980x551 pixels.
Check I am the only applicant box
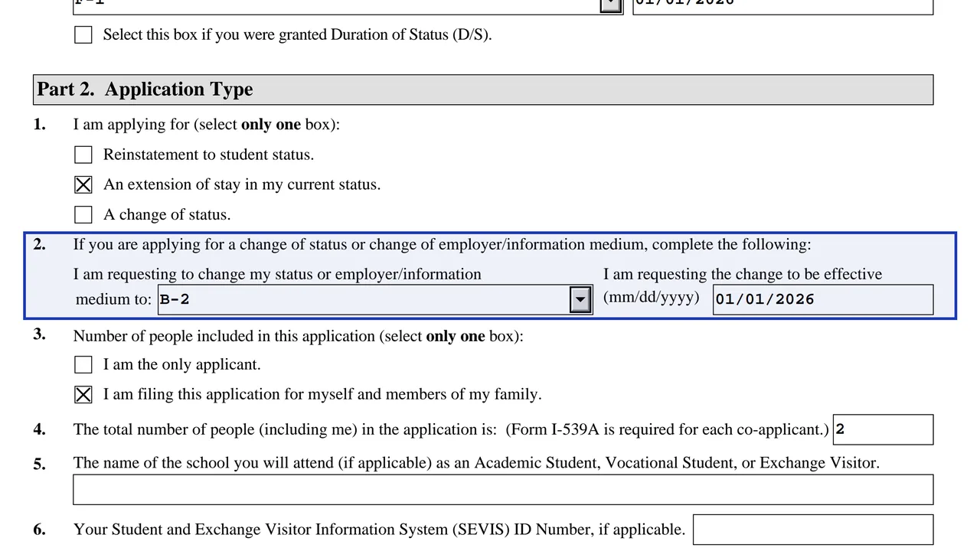click(83, 364)
